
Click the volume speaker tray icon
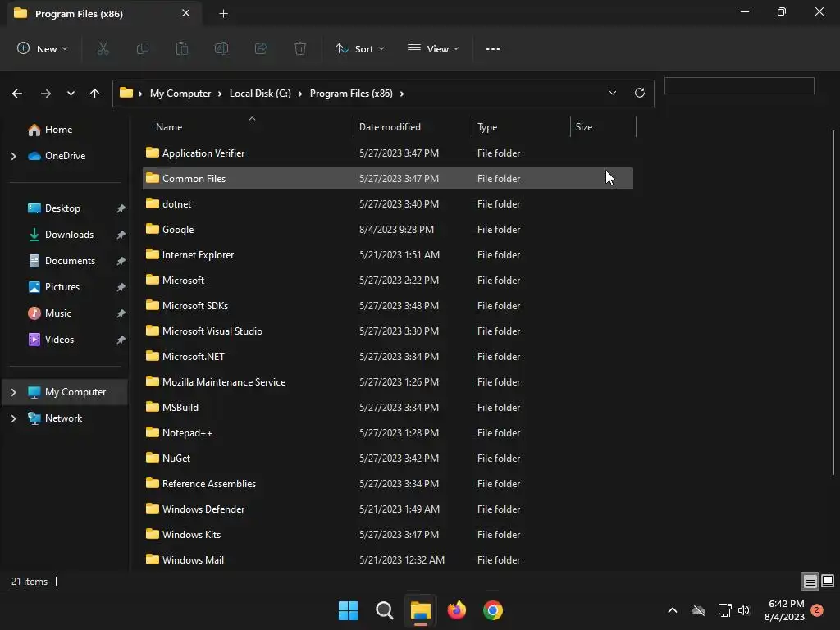(744, 610)
